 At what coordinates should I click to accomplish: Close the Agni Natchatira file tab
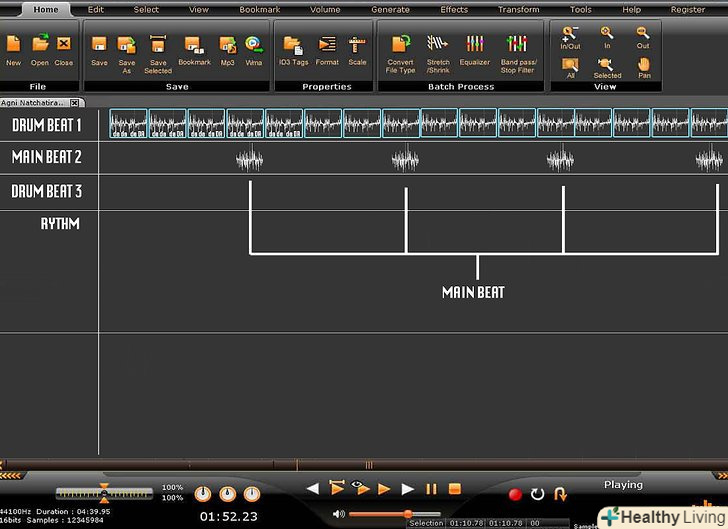coord(74,103)
